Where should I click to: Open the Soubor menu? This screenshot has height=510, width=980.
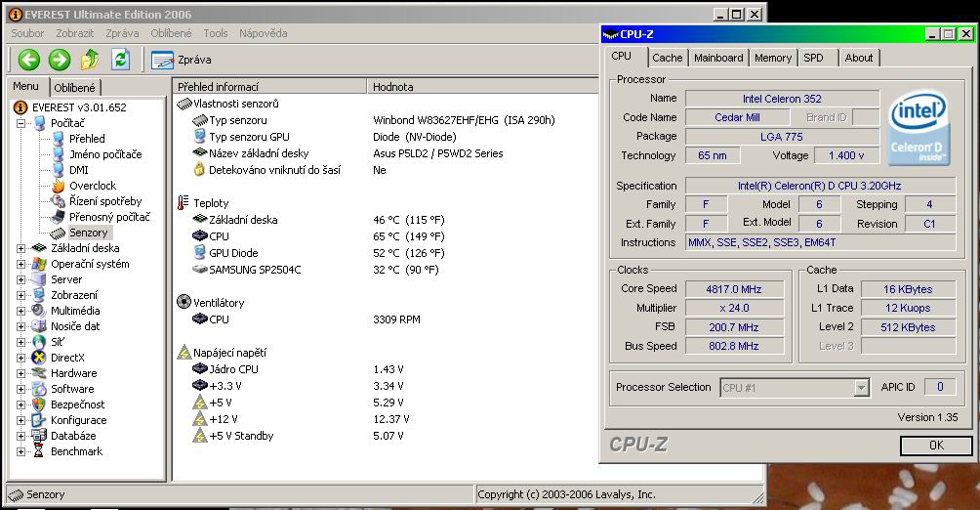[27, 33]
